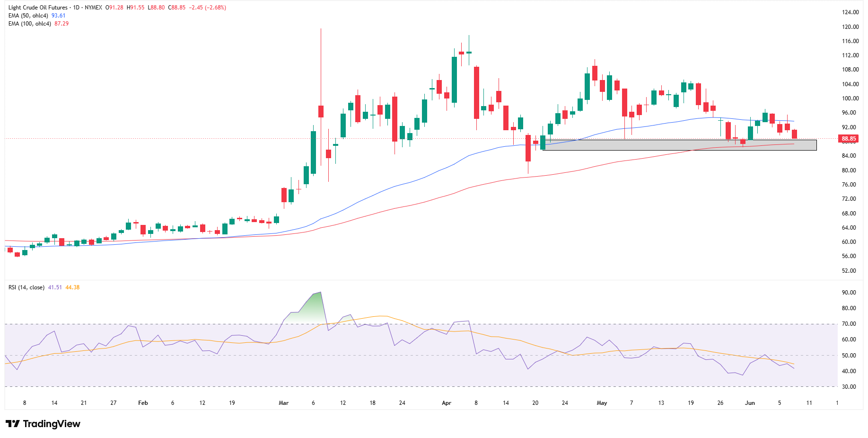Click the 30.00 RSI axis label
The width and height of the screenshot is (868, 438).
[849, 387]
